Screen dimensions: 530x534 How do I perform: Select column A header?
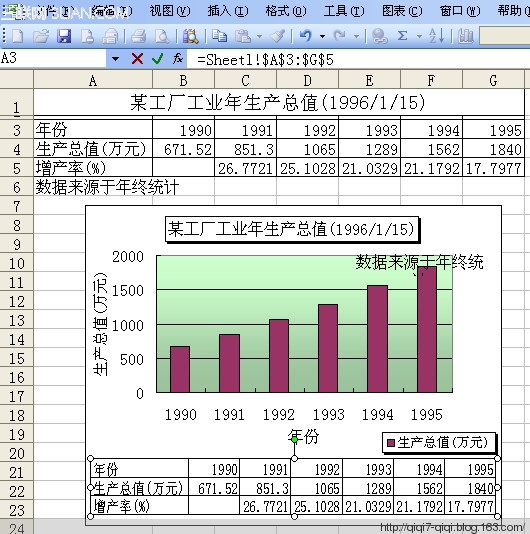pos(93,80)
